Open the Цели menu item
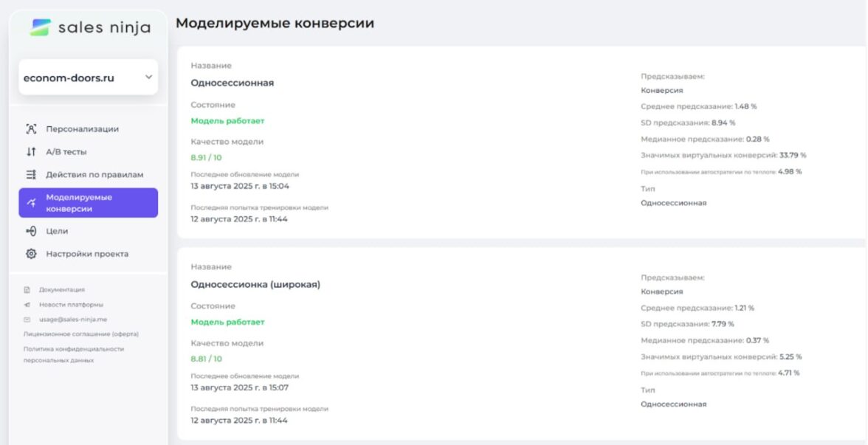This screenshot has width=868, height=445. [x=57, y=231]
